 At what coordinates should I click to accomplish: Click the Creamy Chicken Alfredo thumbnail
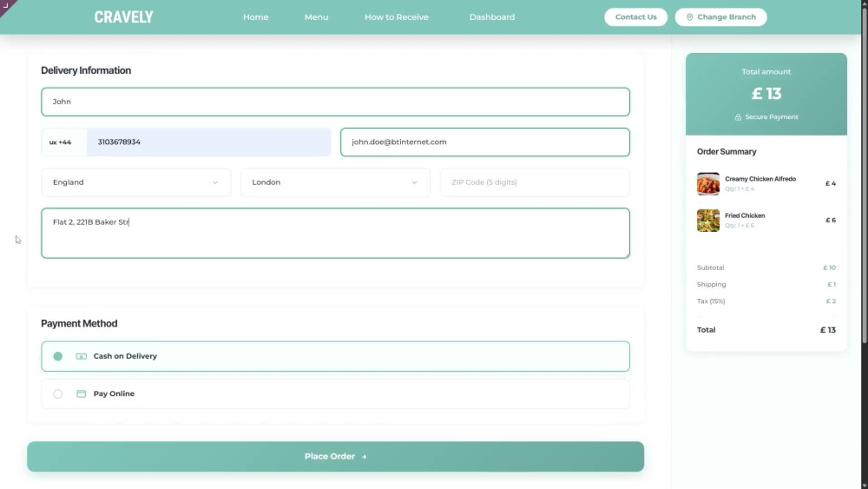tap(708, 184)
